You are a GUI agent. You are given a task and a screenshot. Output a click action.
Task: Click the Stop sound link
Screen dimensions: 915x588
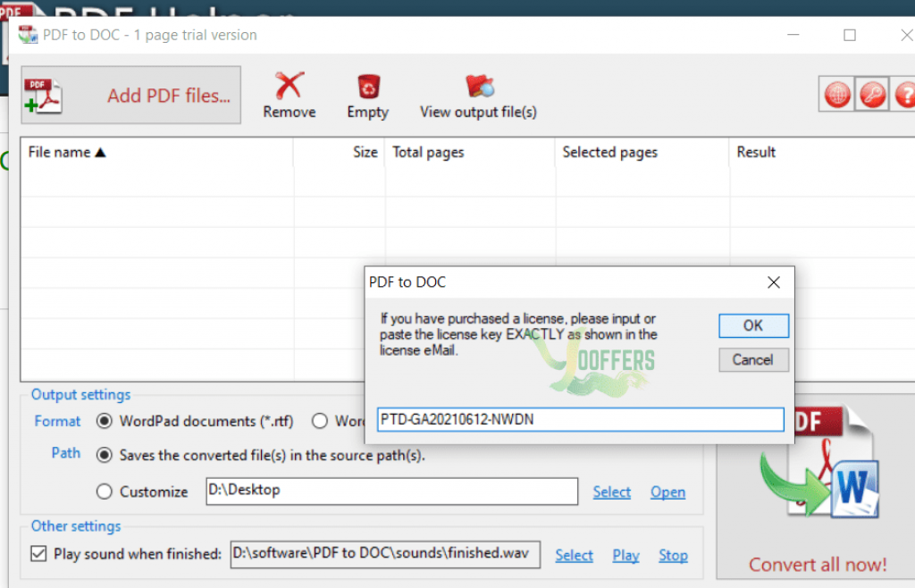click(x=673, y=555)
